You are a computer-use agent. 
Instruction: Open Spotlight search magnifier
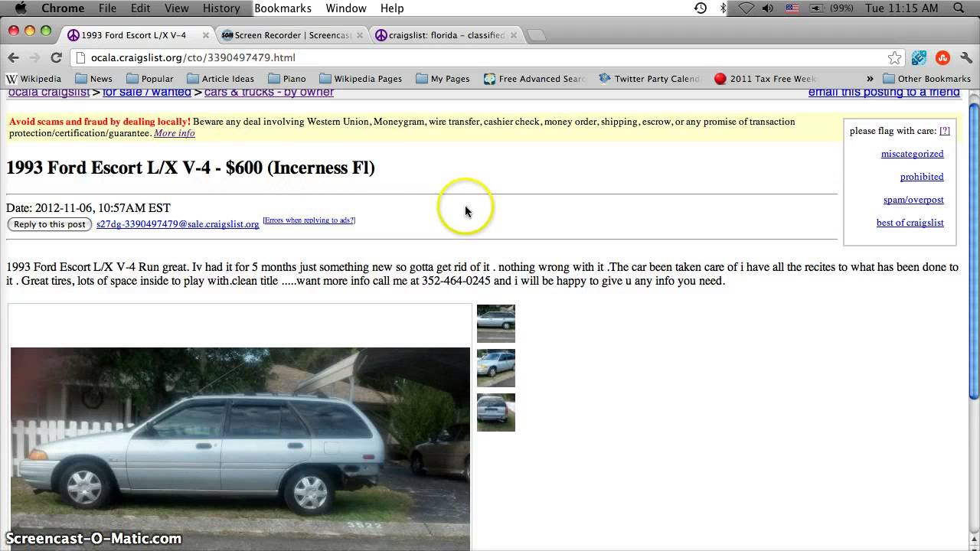(x=959, y=8)
